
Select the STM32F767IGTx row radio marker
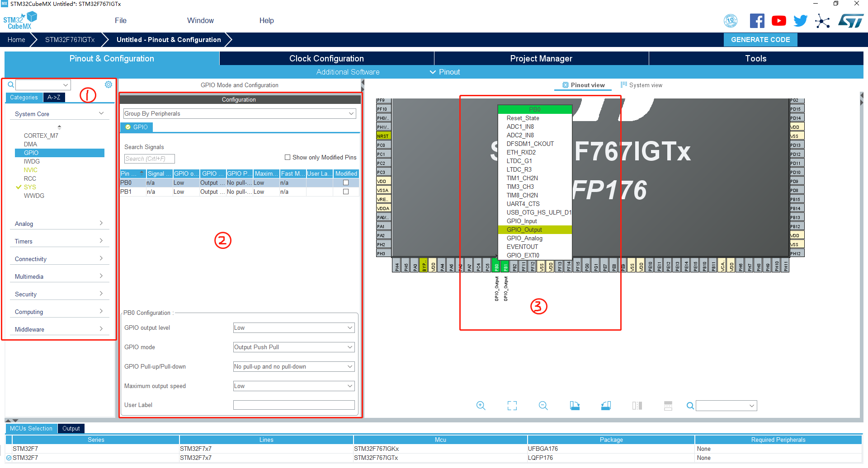pyautogui.click(x=9, y=458)
